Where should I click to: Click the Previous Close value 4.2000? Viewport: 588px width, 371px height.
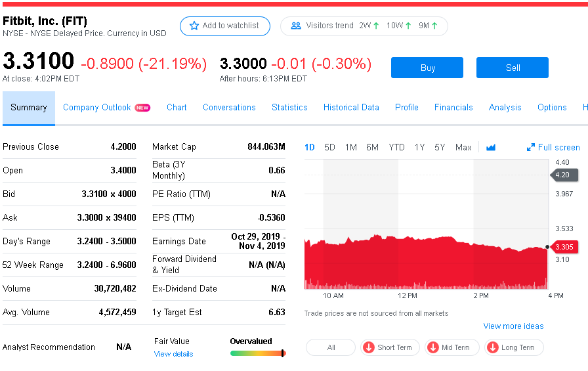tap(123, 147)
